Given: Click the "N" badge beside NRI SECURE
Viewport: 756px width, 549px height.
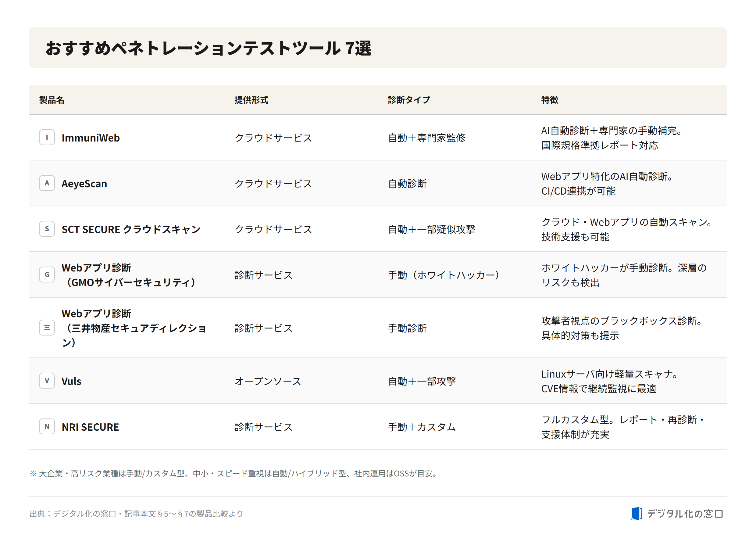Looking at the screenshot, I should 47,426.
